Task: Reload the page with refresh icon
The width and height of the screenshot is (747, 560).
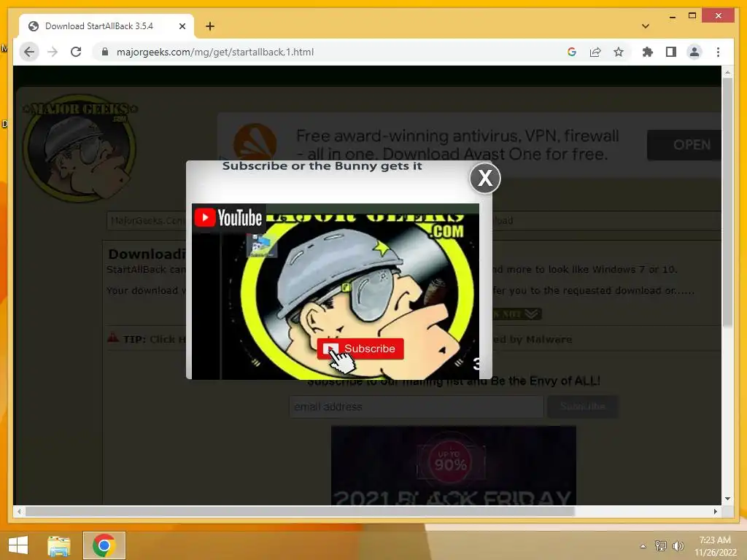Action: (76, 52)
